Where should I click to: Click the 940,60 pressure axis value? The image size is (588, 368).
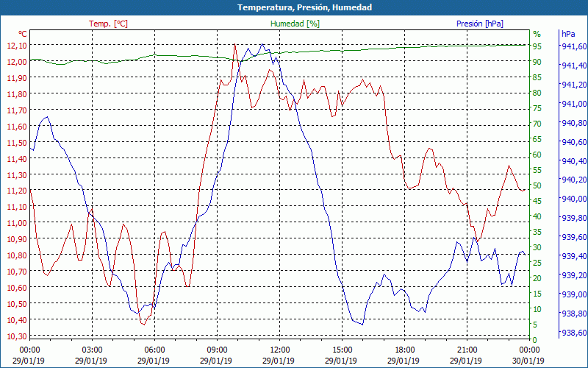(574, 141)
